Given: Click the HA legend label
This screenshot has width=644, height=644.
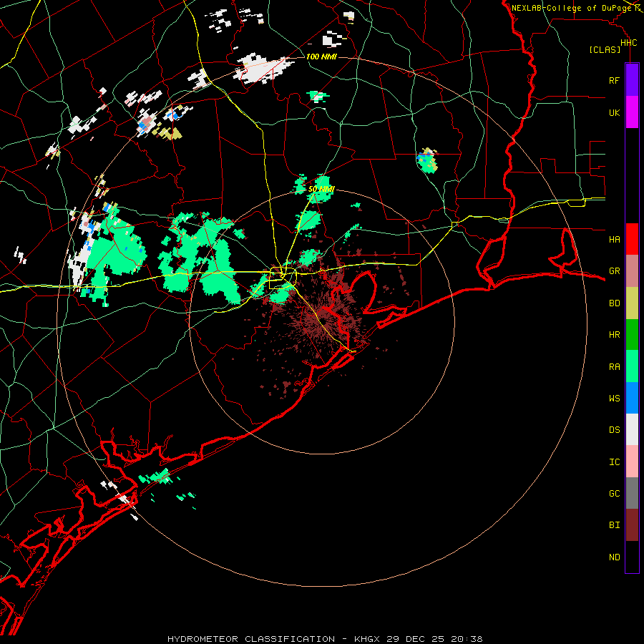Looking at the screenshot, I should click(614, 240).
